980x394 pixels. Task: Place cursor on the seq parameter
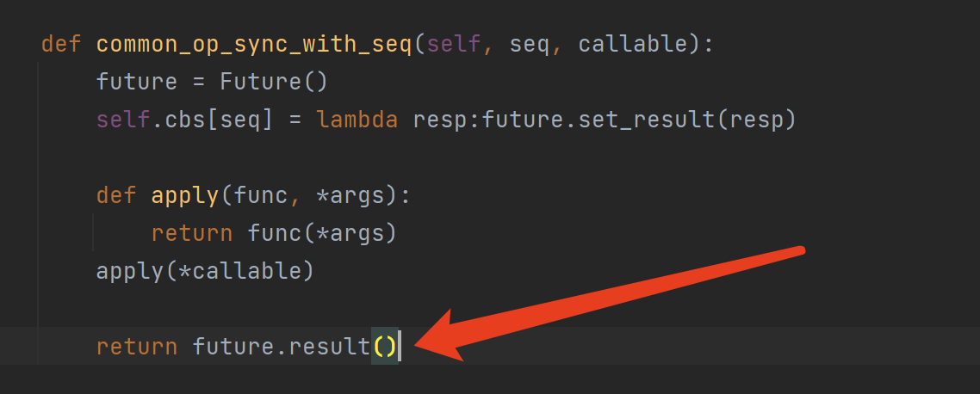tap(530, 45)
